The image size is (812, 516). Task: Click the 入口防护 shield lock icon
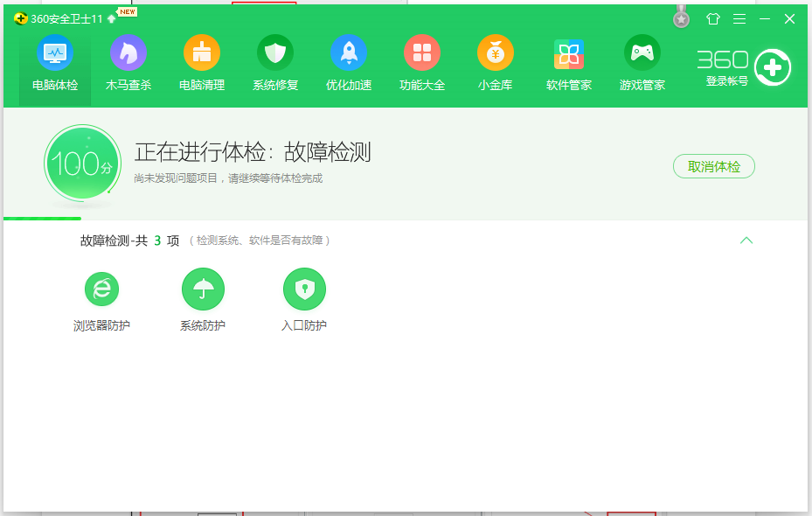[304, 289]
